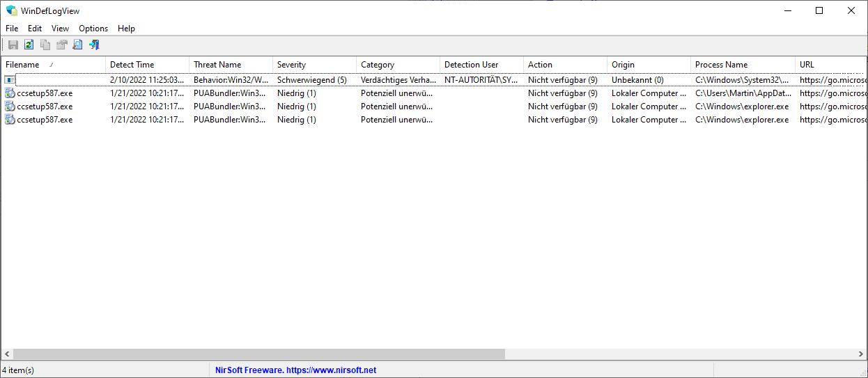Viewport: 868px width, 378px height.
Task: Sort by the Filename column header
Action: 54,65
